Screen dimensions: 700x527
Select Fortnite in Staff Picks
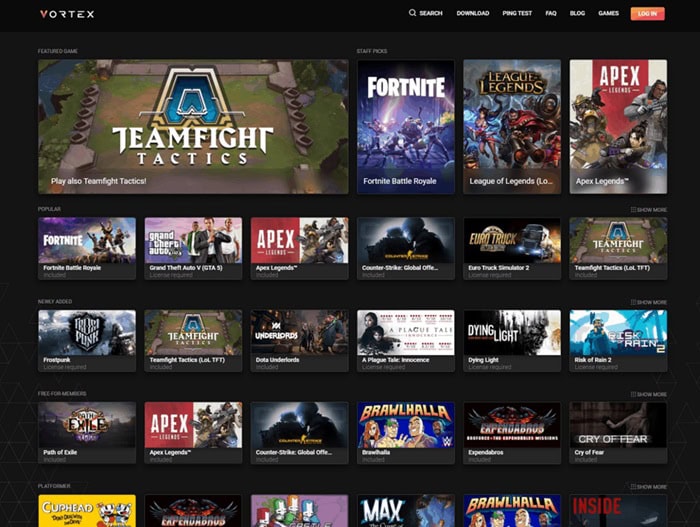(x=405, y=126)
